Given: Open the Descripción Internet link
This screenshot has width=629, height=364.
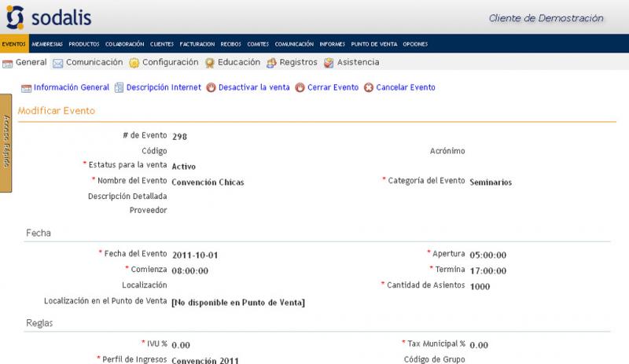Looking at the screenshot, I should click(x=164, y=88).
